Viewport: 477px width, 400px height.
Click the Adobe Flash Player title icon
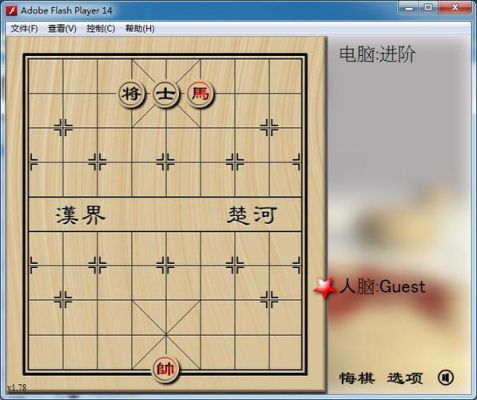click(12, 11)
